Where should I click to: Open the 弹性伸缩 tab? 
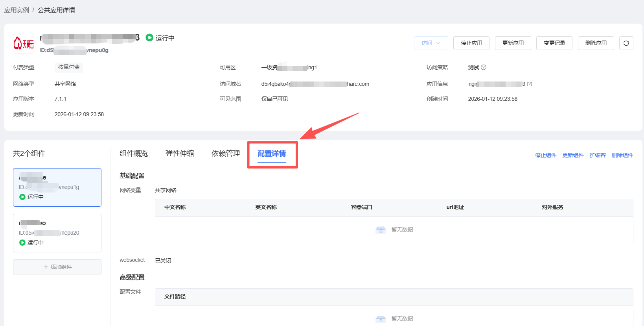(180, 154)
